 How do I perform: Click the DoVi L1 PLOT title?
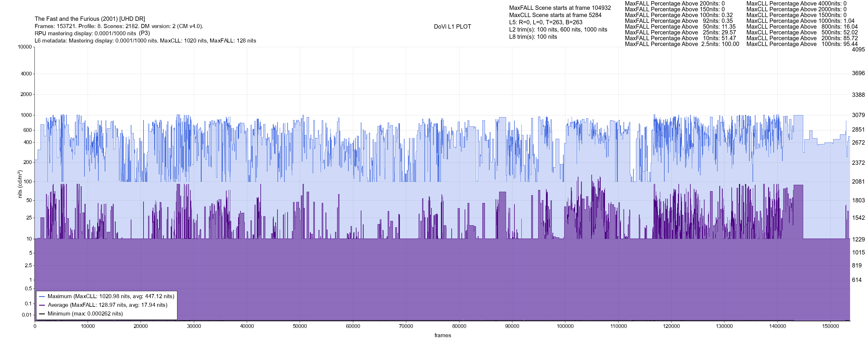pos(452,27)
